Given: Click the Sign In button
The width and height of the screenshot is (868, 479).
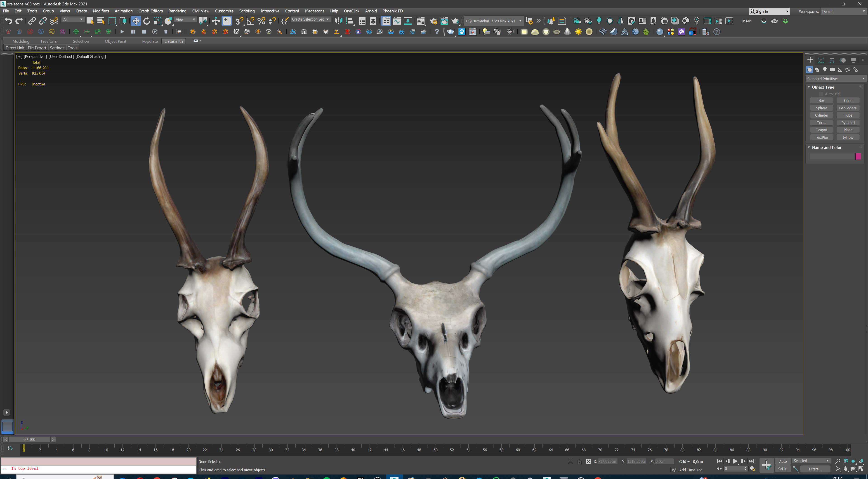Looking at the screenshot, I should point(769,12).
